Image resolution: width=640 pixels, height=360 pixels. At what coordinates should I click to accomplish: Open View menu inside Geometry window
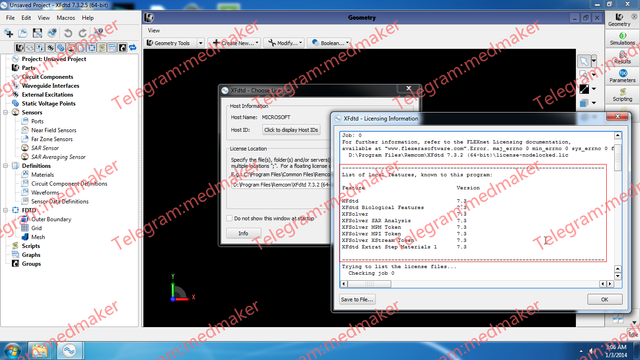tap(154, 31)
